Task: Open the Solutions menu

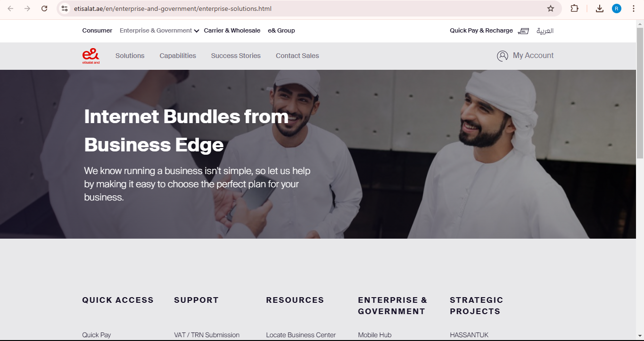Action: pos(130,56)
